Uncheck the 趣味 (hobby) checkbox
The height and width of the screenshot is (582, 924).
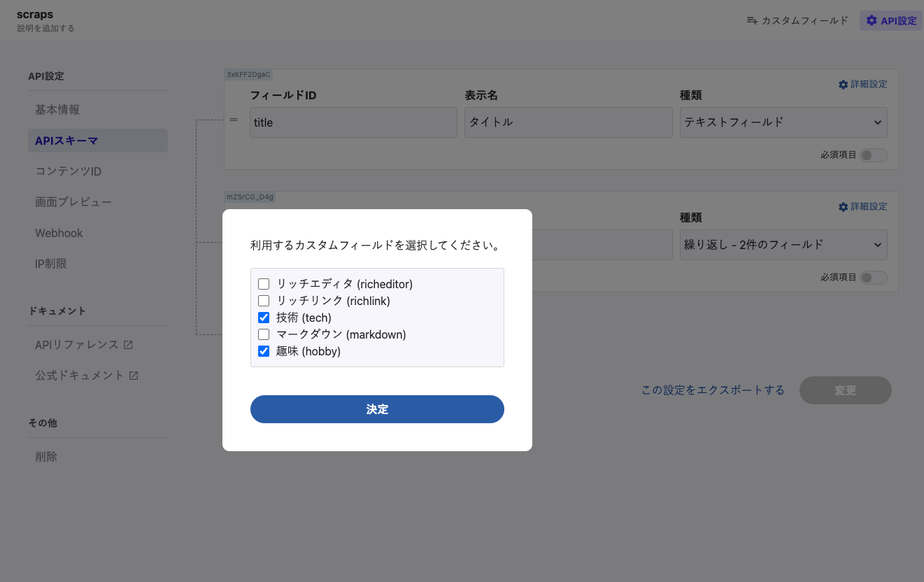tap(264, 351)
